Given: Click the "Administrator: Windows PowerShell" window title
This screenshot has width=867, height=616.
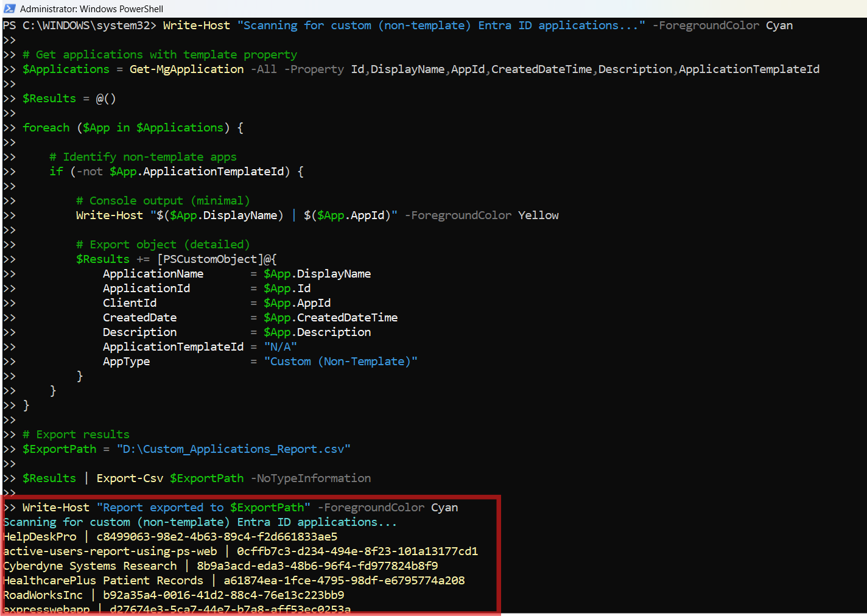Looking at the screenshot, I should [91, 9].
